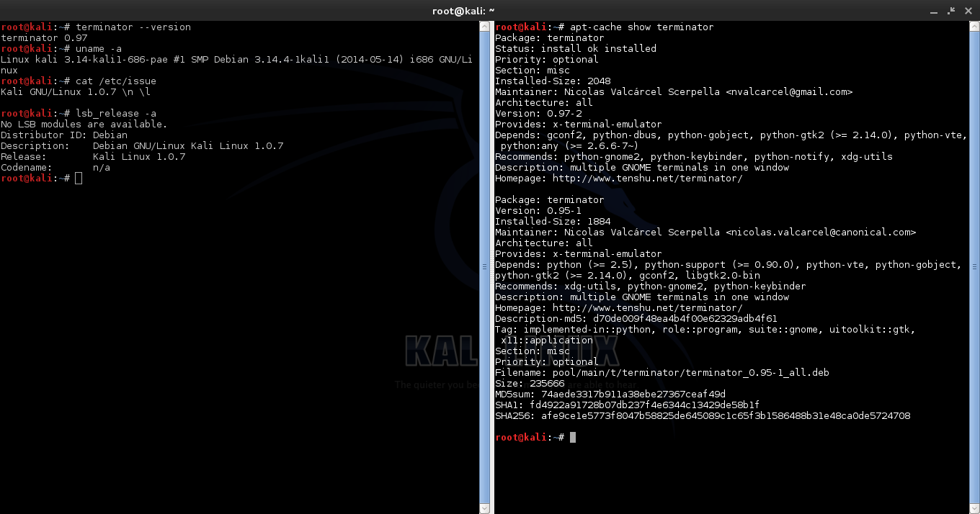Screen dimensions: 980x514
Task: Click 'Description: Debian GNU/Linux Kali Linux 1.0.7'
Action: 142,146
